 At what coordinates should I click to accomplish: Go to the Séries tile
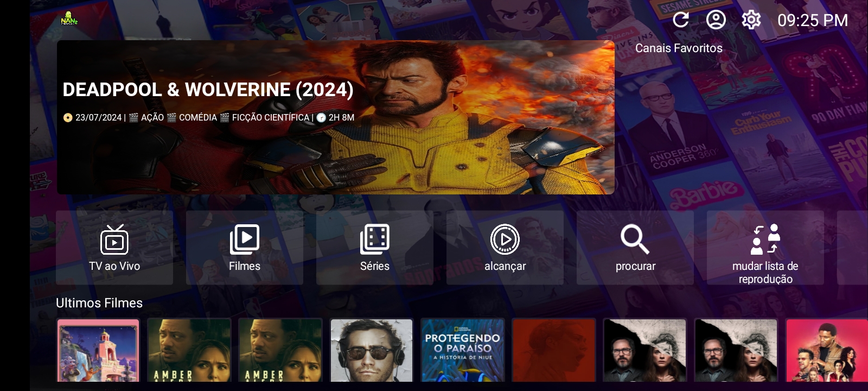pos(375,248)
